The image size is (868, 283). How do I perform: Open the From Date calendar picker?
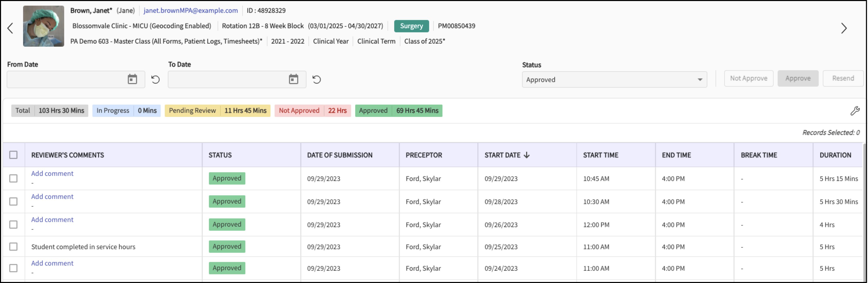132,79
